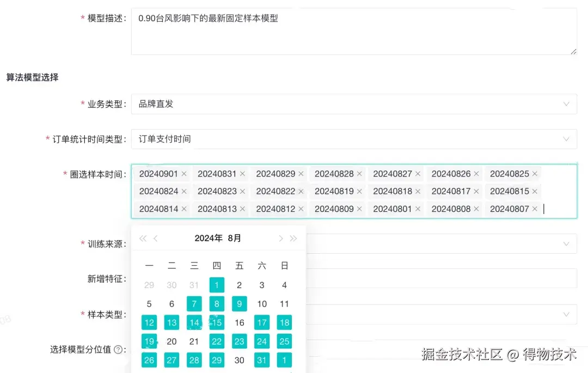Remove the 20240824 date tag
588x373 pixels.
pos(184,191)
